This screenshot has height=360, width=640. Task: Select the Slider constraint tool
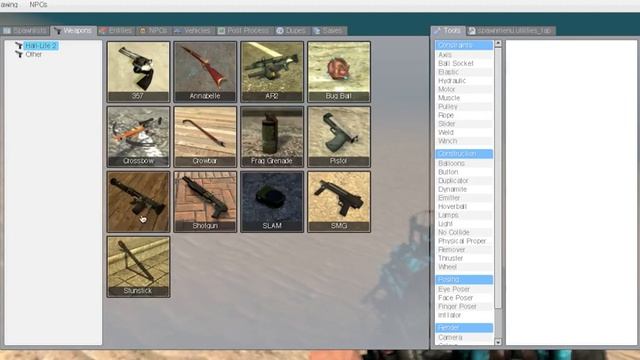[464, 124]
